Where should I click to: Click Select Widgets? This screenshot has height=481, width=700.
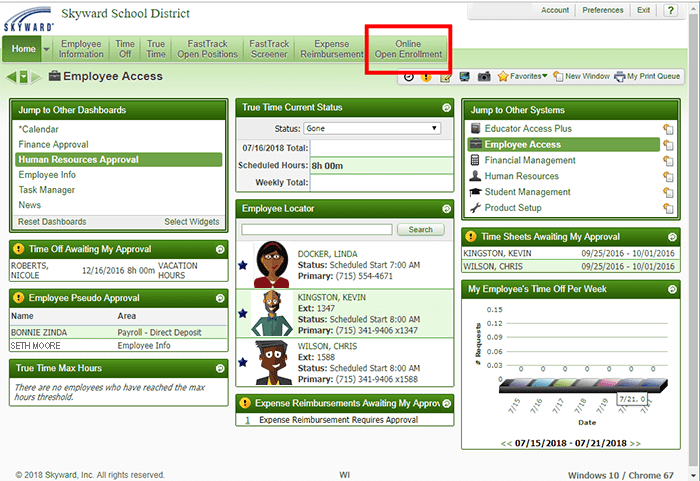click(192, 222)
